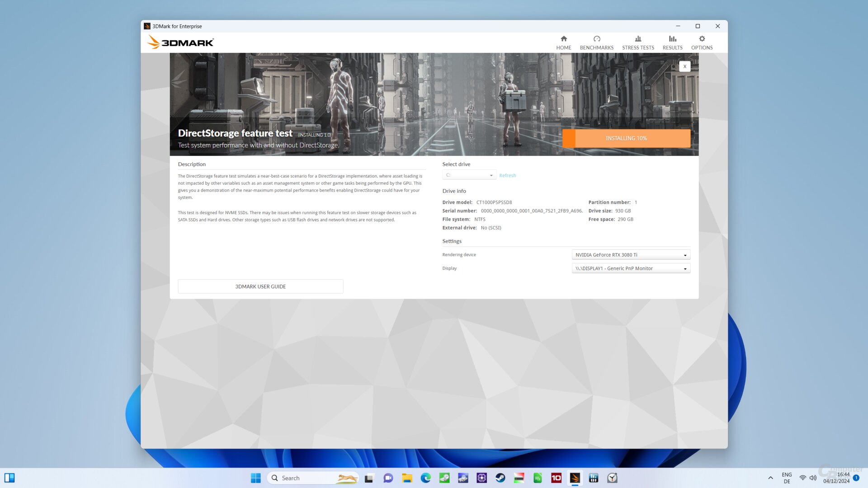Close the DirectStorage feature test panel
This screenshot has height=488, width=868.
685,66
